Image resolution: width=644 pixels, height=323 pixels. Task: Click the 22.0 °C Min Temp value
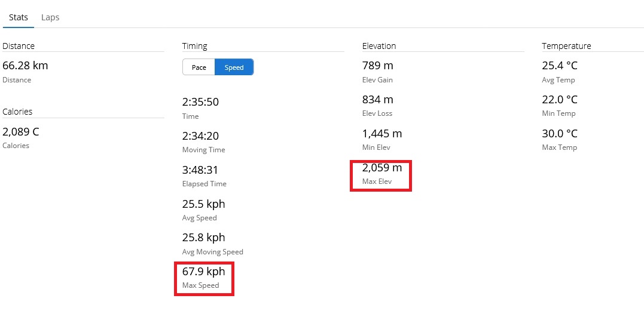pyautogui.click(x=560, y=100)
